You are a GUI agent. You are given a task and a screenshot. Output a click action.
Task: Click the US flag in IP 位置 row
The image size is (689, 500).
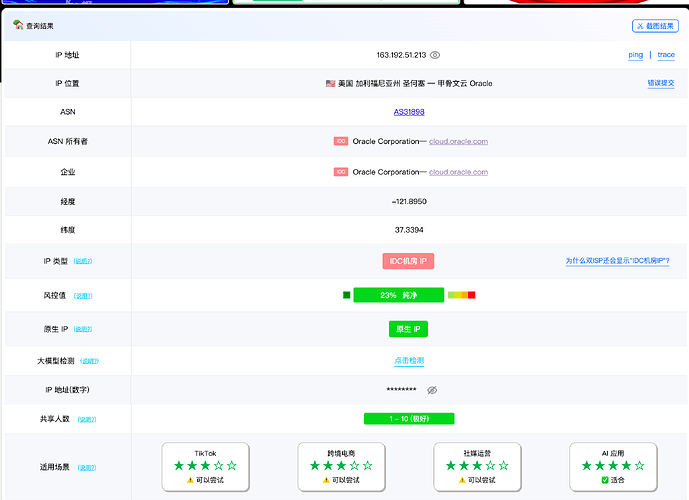[x=330, y=83]
